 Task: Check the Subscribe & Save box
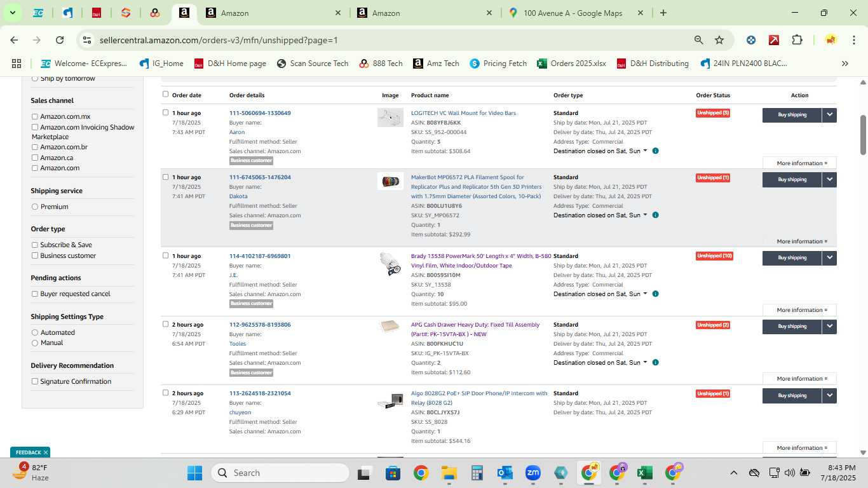coord(35,245)
